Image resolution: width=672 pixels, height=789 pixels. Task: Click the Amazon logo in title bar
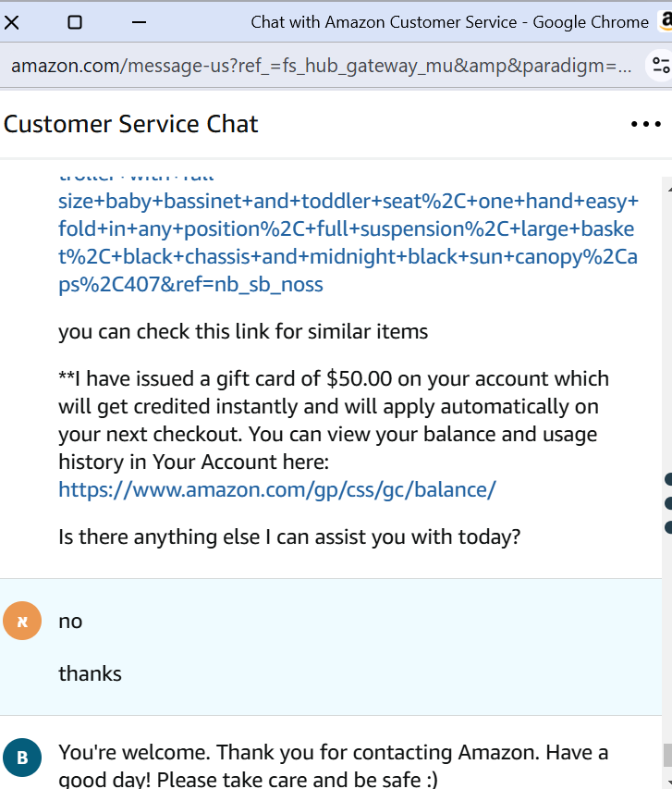coord(666,21)
